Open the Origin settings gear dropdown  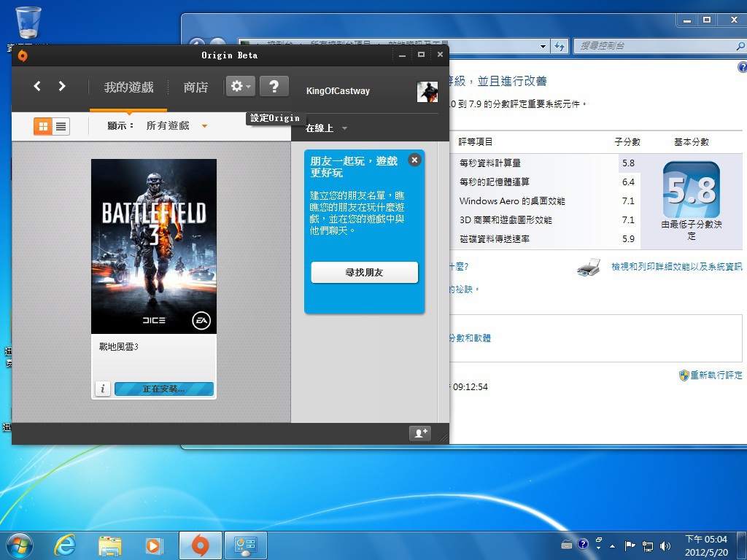pos(240,87)
